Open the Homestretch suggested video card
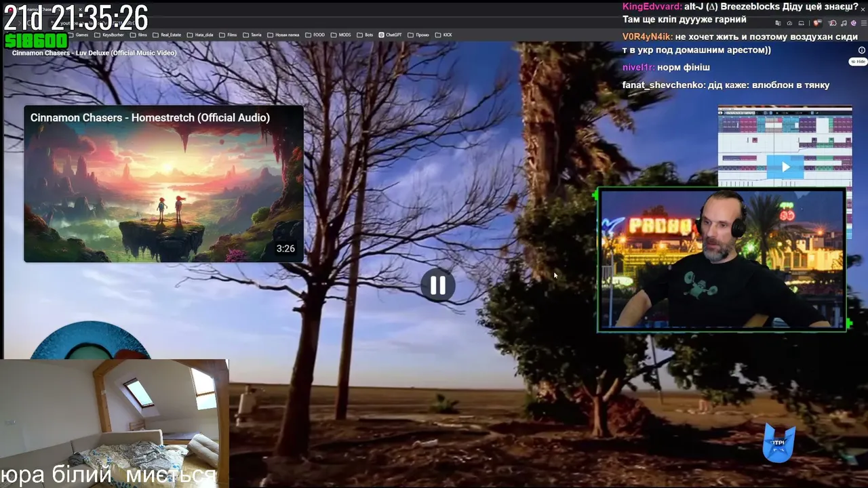868x488 pixels. (x=163, y=184)
